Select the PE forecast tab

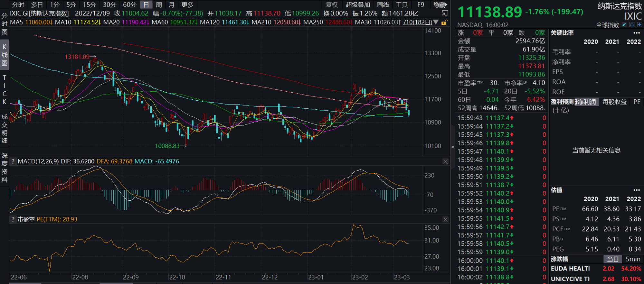pyautogui.click(x=637, y=102)
